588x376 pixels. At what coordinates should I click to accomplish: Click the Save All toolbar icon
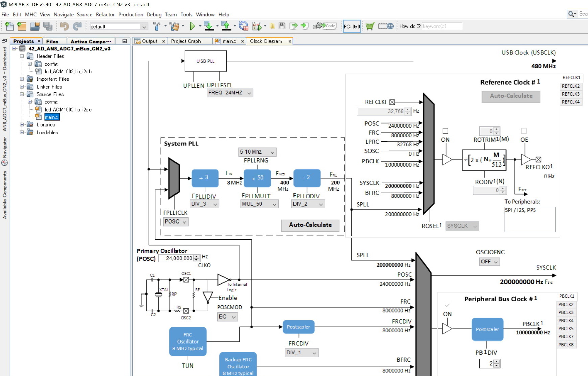coord(48,26)
